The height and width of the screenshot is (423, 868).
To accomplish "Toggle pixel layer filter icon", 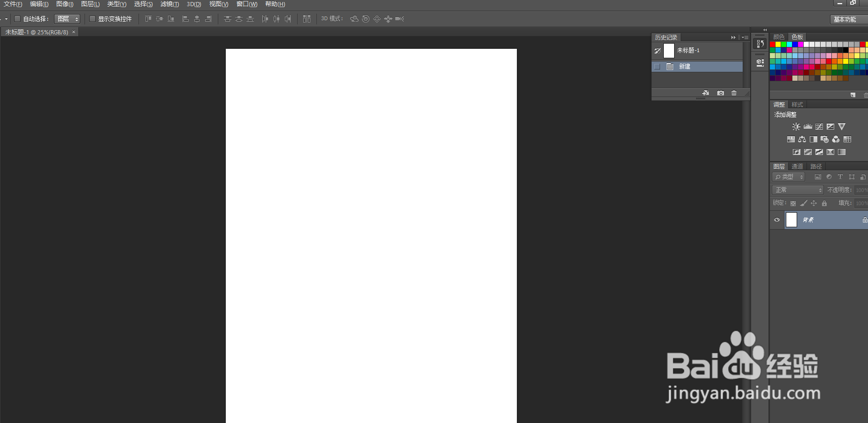I will (818, 177).
